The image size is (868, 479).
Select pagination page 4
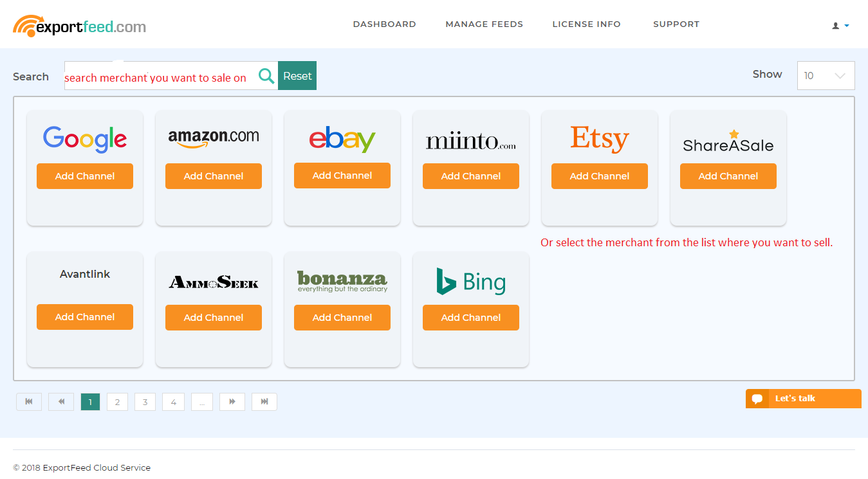click(x=173, y=402)
